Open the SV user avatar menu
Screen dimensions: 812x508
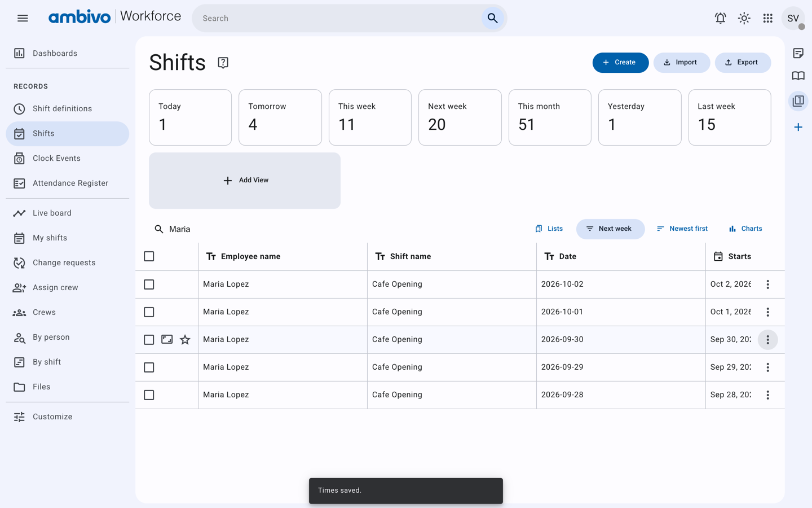click(x=793, y=18)
